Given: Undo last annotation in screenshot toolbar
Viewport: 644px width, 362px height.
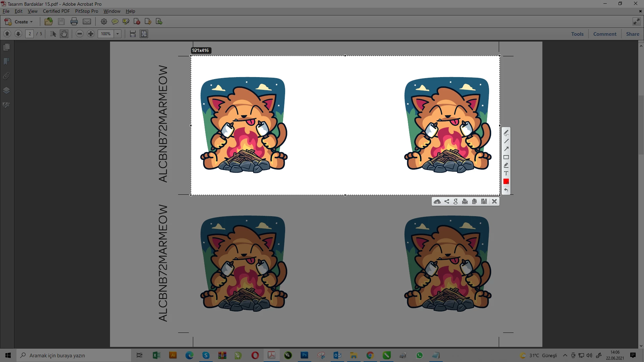Looking at the screenshot, I should (x=506, y=190).
